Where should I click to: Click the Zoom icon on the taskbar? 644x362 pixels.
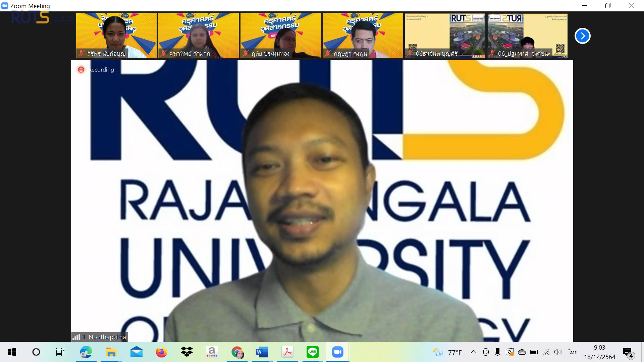(x=338, y=352)
